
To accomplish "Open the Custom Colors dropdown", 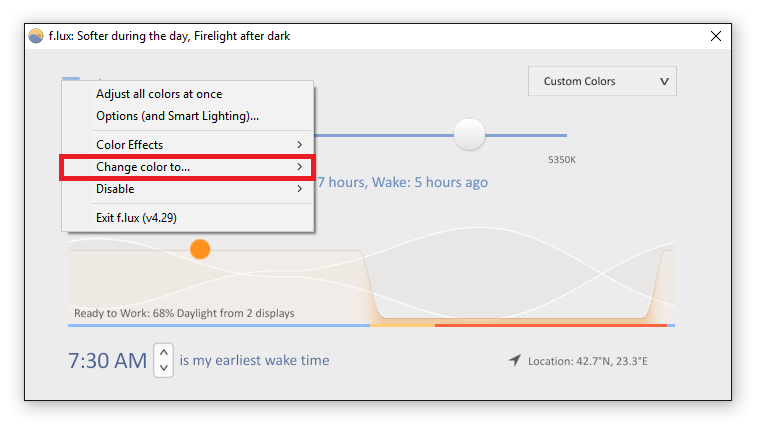I will [x=602, y=81].
